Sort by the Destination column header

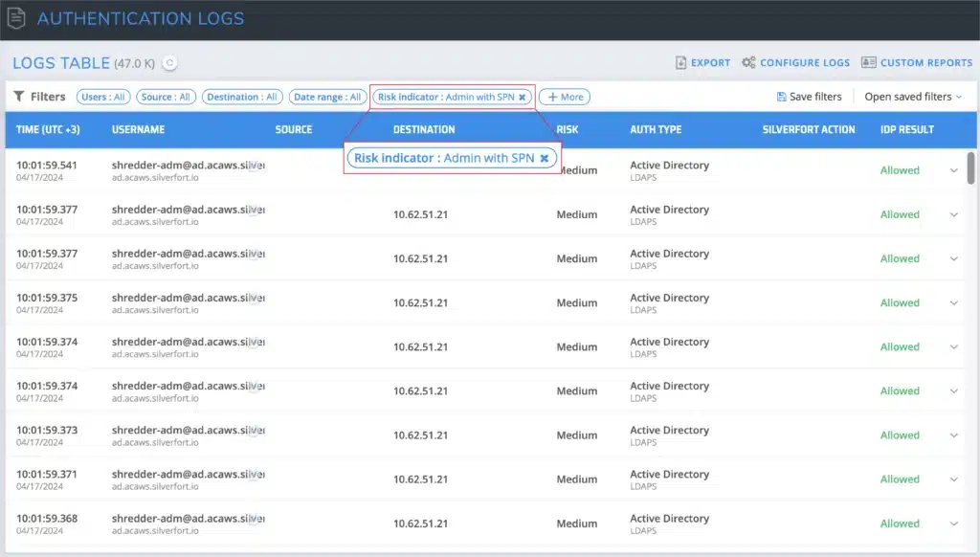[424, 129]
